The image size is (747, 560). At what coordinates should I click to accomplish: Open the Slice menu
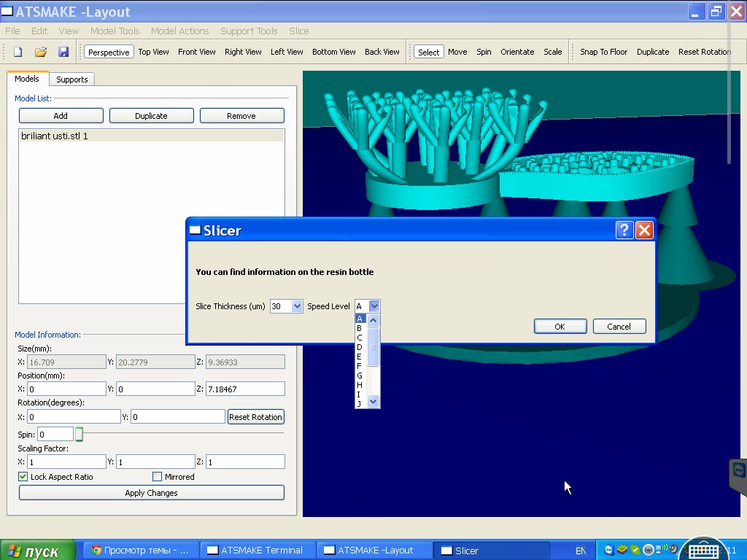click(x=298, y=31)
